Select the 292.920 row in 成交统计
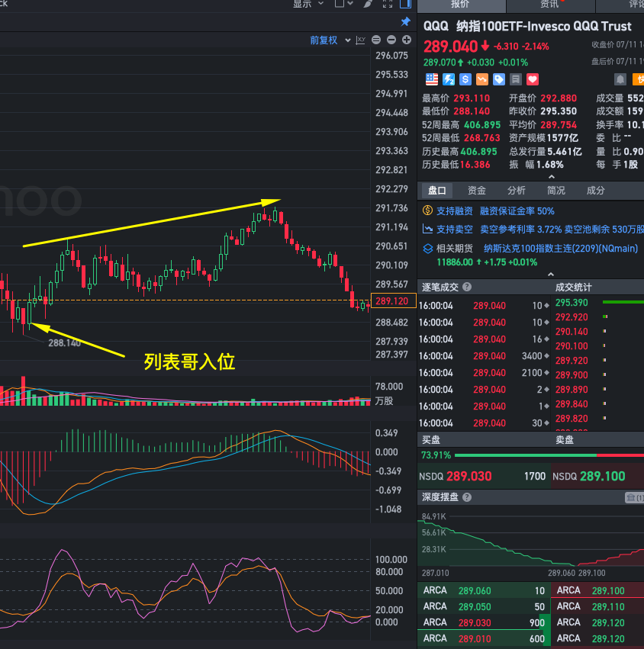This screenshot has width=644, height=649. 599,317
